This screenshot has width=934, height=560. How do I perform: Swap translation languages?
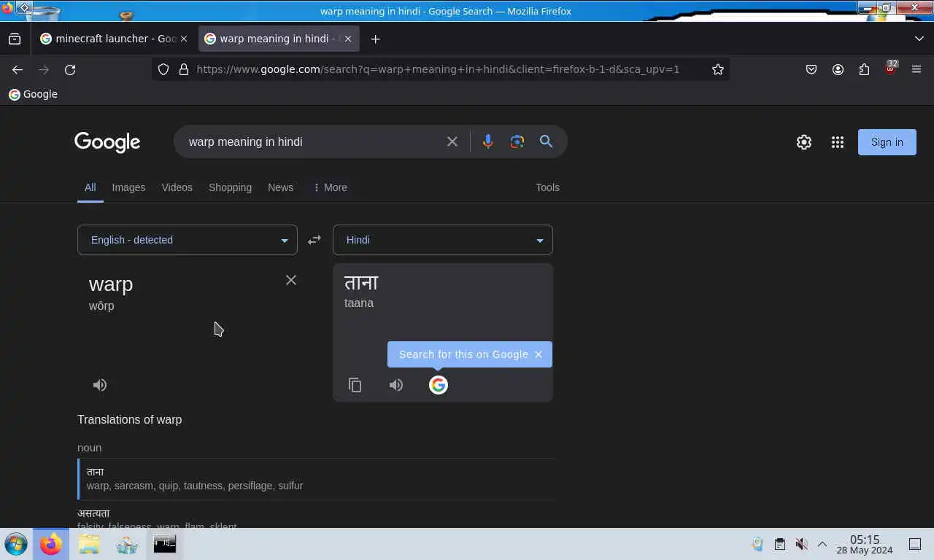click(x=314, y=240)
